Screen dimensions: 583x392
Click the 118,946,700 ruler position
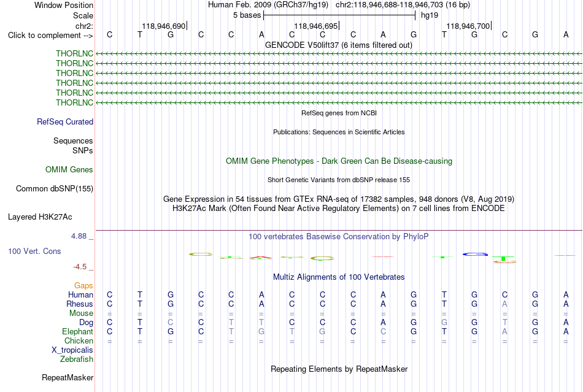(468, 26)
